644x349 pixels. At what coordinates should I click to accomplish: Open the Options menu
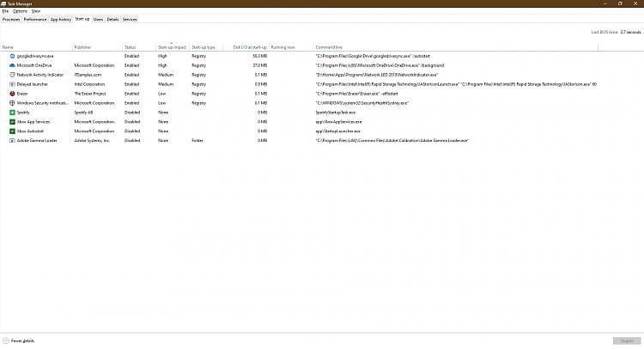pyautogui.click(x=20, y=11)
